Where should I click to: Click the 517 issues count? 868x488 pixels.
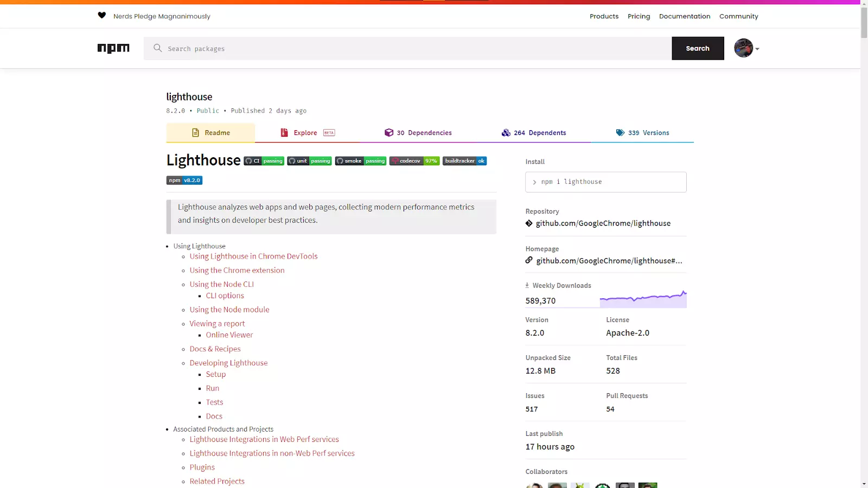532,409
